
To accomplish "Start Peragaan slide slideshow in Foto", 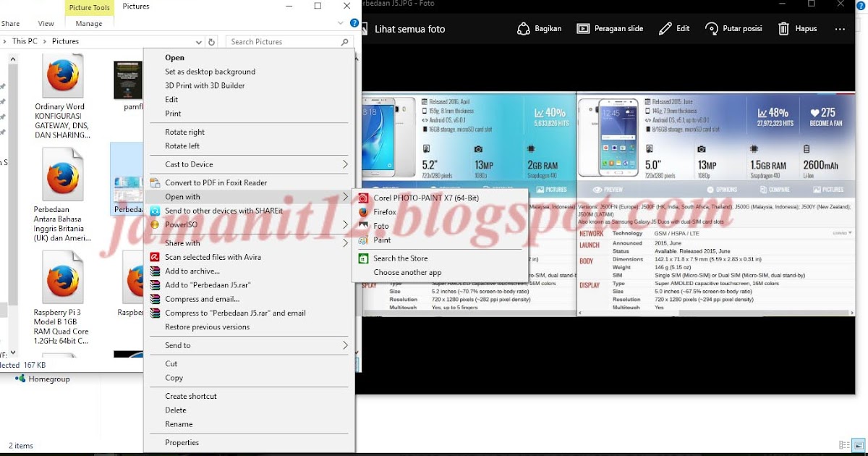I will coord(610,29).
